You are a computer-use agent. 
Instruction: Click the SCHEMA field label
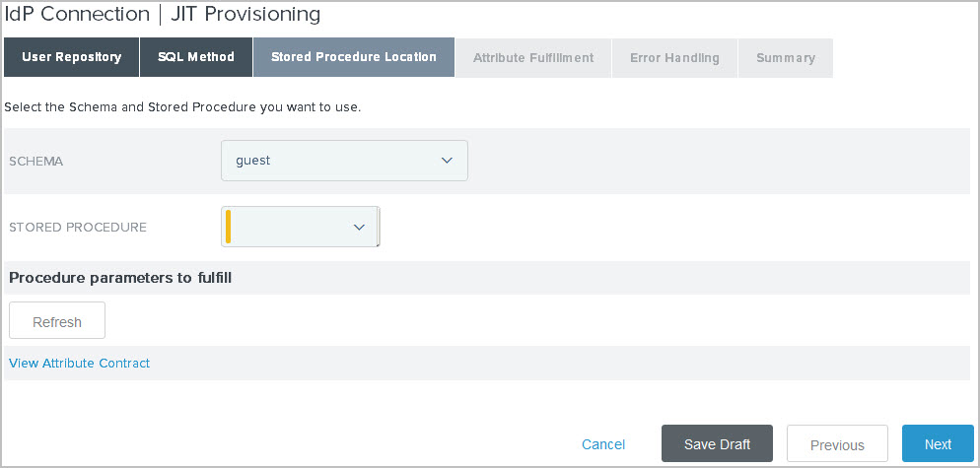[x=36, y=161]
